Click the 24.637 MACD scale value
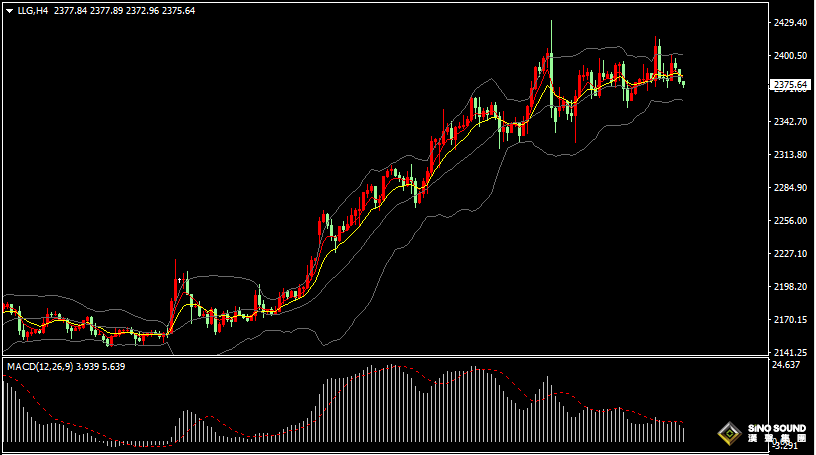Screen dimensions: 816x455 point(787,366)
